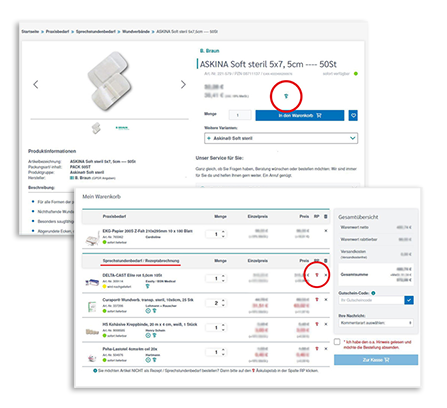Increase quantity of HS Kohäsive Kreppbinde
The image size is (447, 408).
tap(223, 325)
